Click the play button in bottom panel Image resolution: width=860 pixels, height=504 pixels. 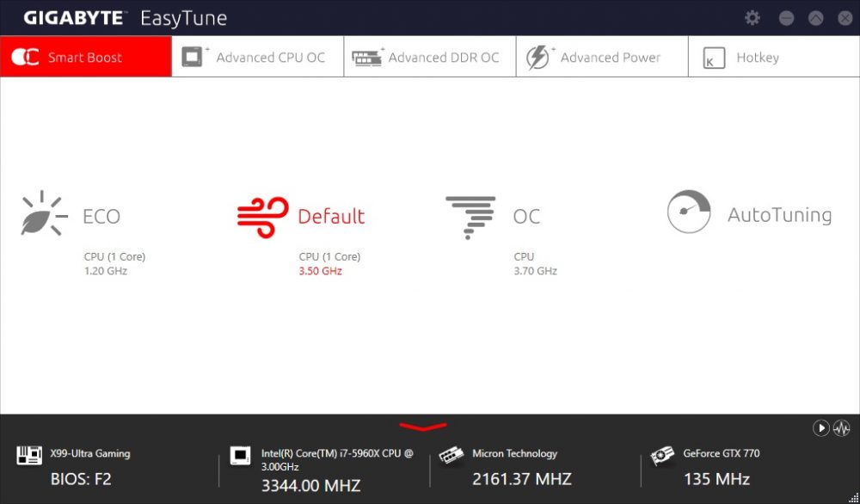[x=820, y=427]
